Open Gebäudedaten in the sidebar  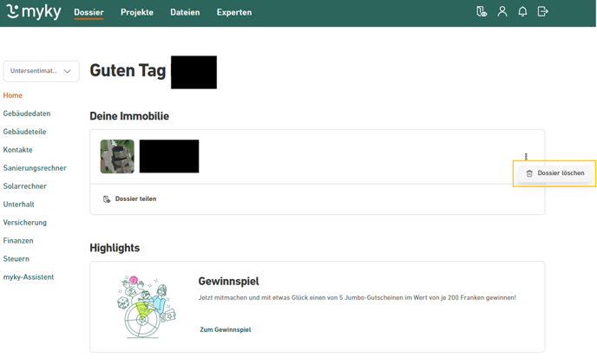point(27,114)
